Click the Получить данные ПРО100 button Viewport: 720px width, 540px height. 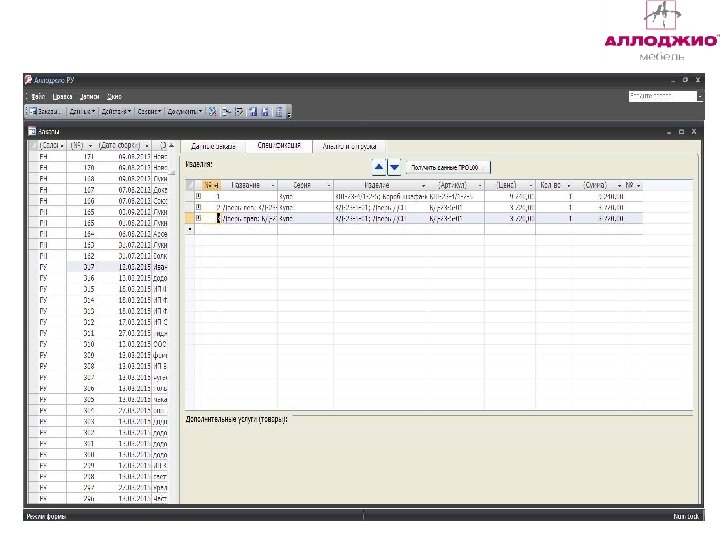pos(448,168)
